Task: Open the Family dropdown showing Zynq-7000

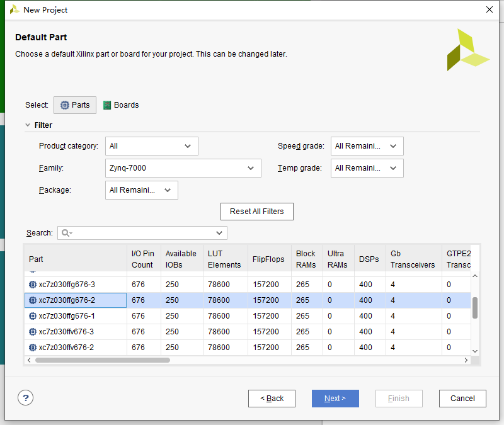Action: coord(183,168)
